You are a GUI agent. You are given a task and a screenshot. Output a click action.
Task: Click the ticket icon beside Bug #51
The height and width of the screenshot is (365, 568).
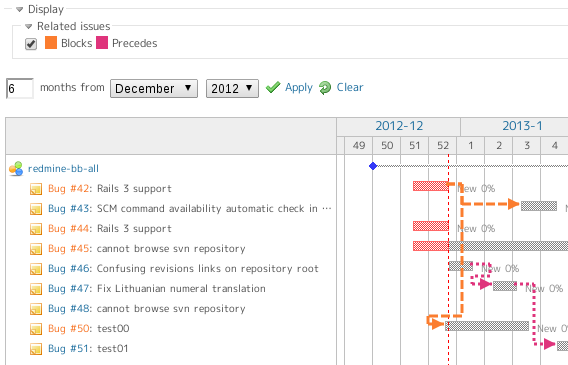point(36,349)
